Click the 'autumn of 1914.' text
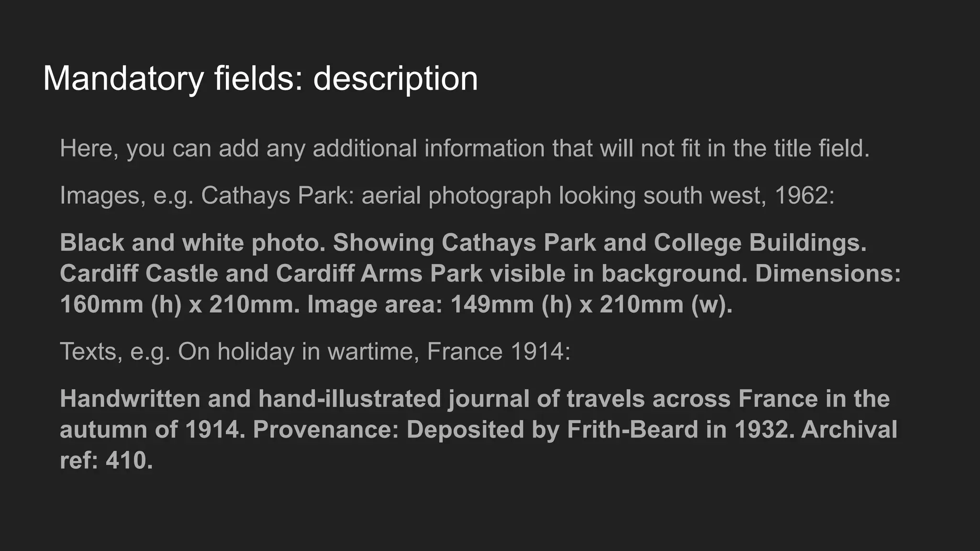Image resolution: width=980 pixels, height=551 pixels. click(152, 430)
